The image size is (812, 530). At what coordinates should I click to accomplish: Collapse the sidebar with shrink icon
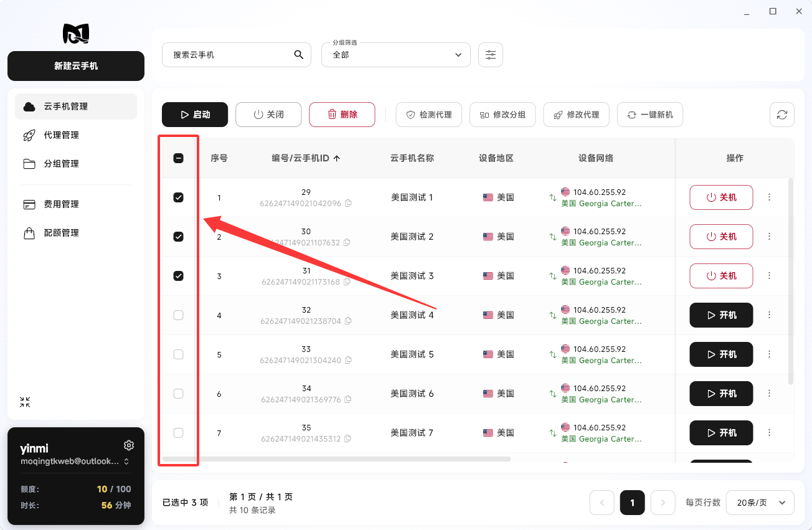(25, 402)
